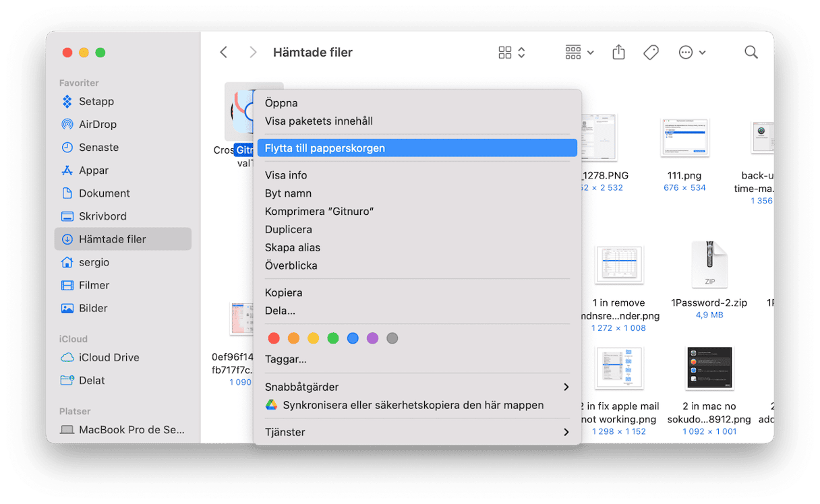Open iCloud Drive in sidebar
820x504 pixels.
108,358
